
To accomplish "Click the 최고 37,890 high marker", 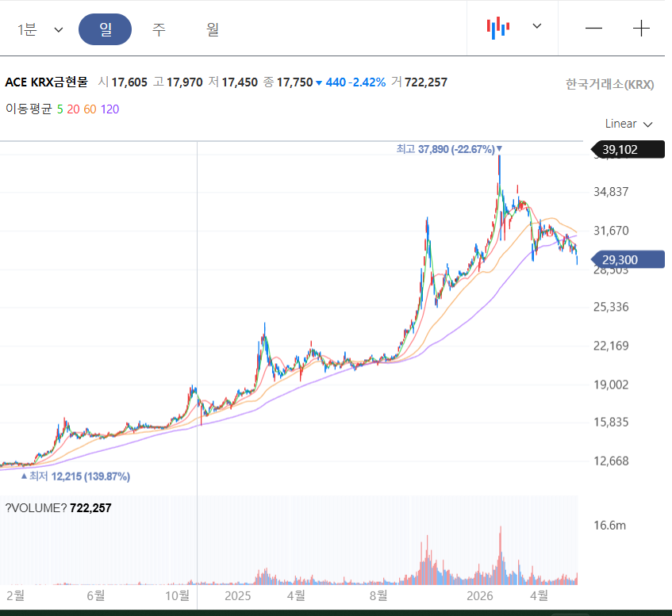I will 449,149.
